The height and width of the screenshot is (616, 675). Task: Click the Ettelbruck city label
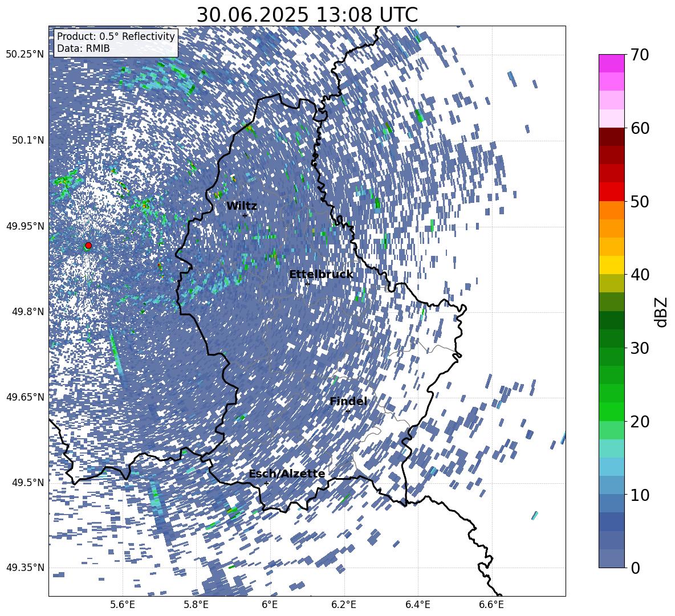tap(321, 275)
